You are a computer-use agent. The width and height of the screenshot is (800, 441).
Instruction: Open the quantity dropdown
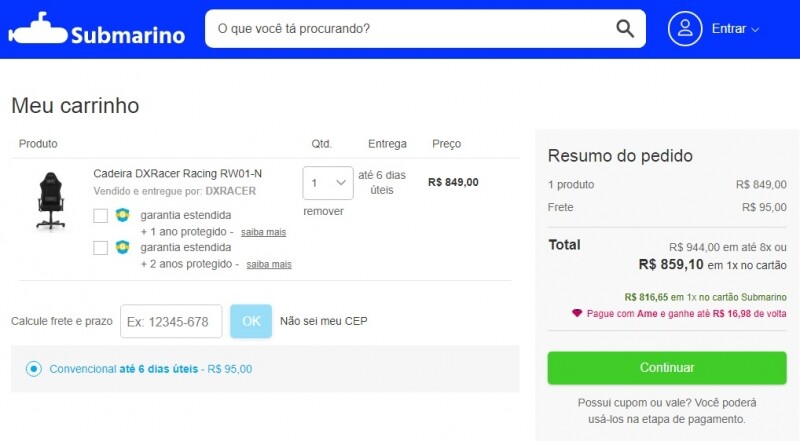pos(328,183)
